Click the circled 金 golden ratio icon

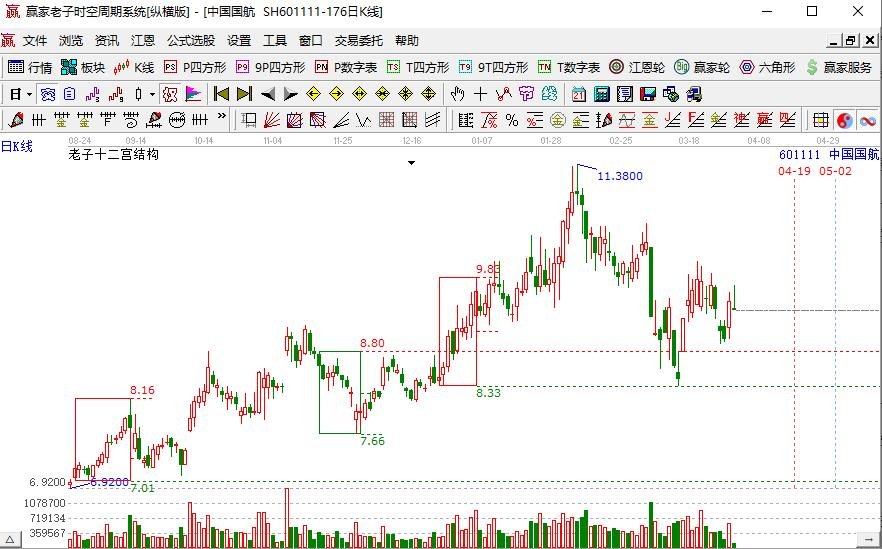coord(558,120)
